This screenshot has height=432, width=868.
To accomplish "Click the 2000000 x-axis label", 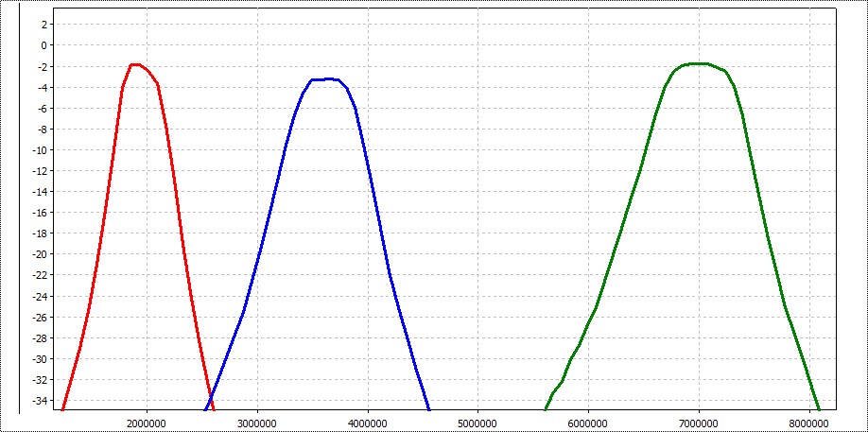I will click(x=147, y=422).
